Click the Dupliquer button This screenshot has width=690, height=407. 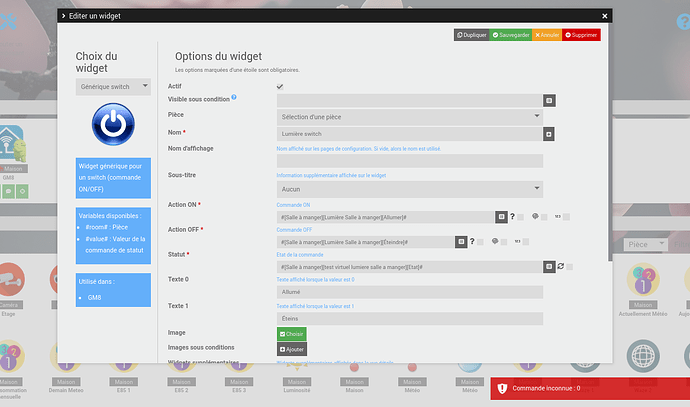pos(471,35)
